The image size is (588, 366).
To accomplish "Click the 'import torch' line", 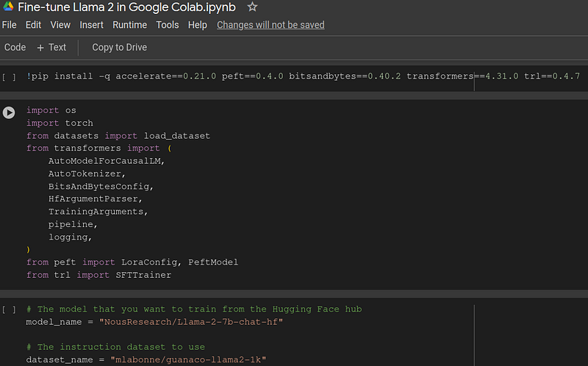I will pos(60,123).
